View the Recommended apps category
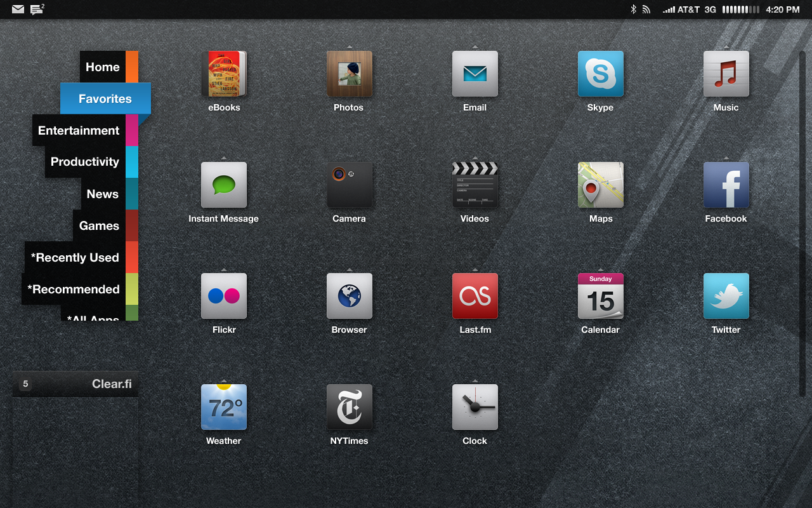The image size is (812, 508). 80,289
